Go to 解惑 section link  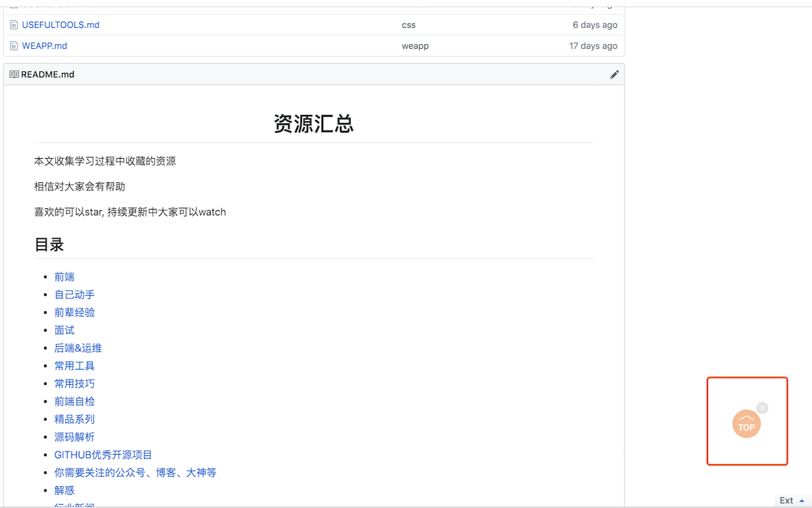(65, 490)
